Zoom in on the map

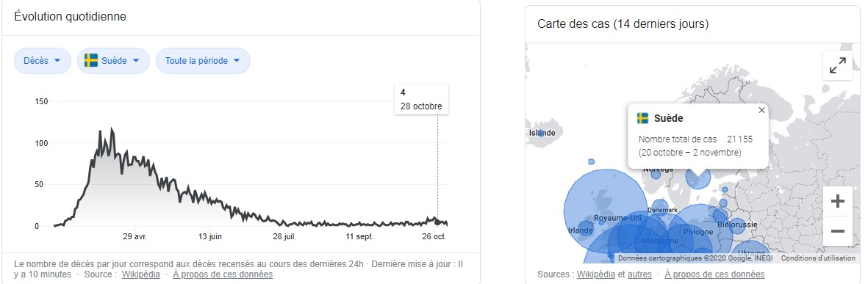(838, 201)
